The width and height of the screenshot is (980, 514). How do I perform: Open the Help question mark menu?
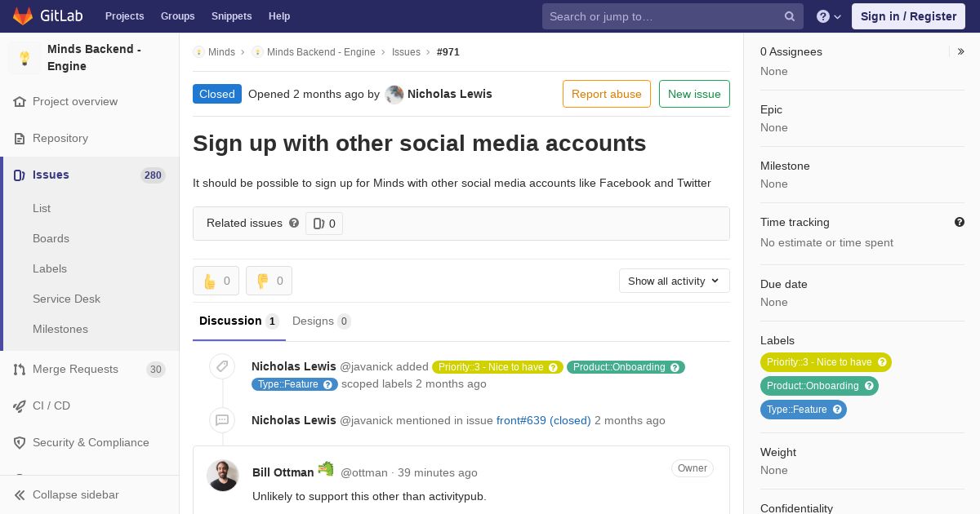tap(829, 16)
